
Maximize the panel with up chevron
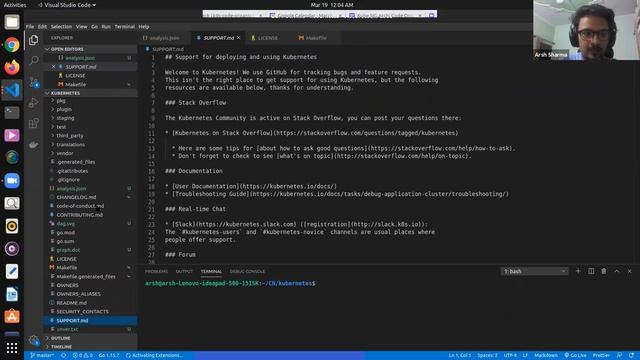tap(617, 271)
